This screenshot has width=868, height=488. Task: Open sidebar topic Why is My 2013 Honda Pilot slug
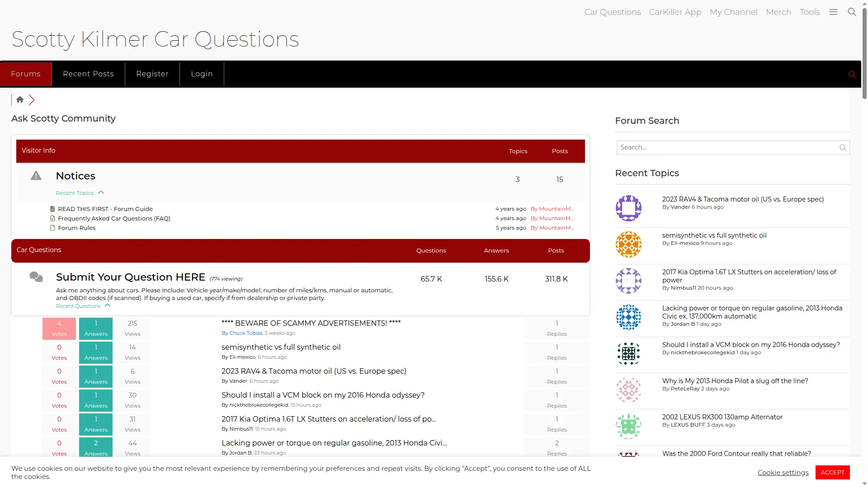point(735,381)
